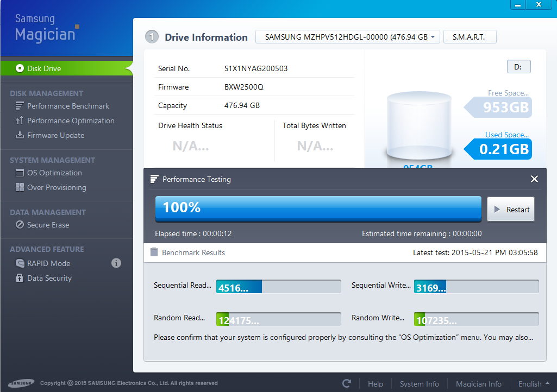Open the System Info link
Image resolution: width=557 pixels, height=392 pixels.
[x=419, y=384]
